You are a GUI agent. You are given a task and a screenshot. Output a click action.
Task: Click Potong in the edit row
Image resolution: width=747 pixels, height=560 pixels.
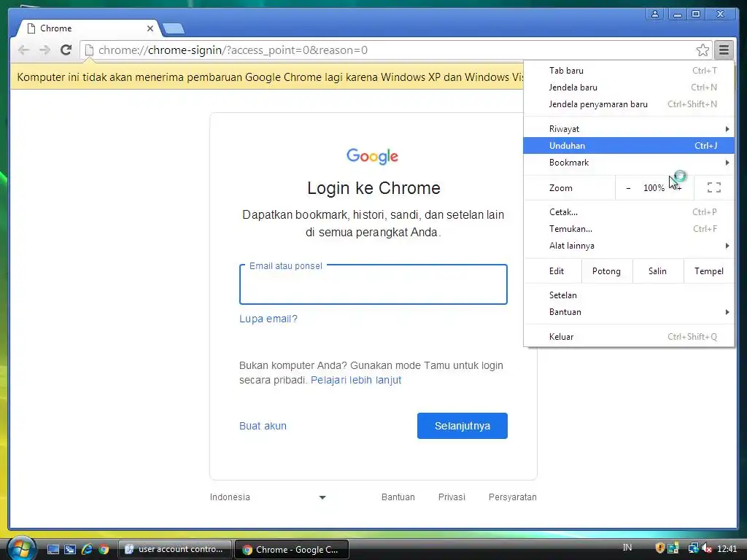coord(606,271)
